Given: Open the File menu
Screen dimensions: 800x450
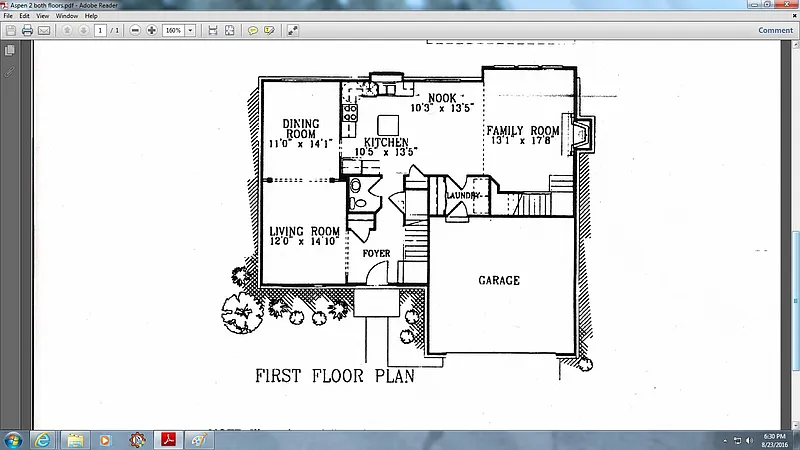Looking at the screenshot, I should 9,16.
